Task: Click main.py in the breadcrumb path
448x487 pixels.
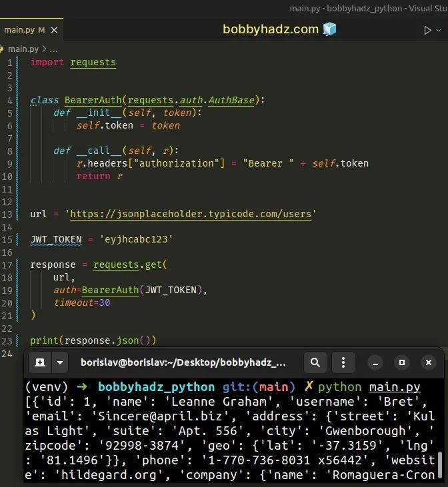Action: pyautogui.click(x=23, y=49)
